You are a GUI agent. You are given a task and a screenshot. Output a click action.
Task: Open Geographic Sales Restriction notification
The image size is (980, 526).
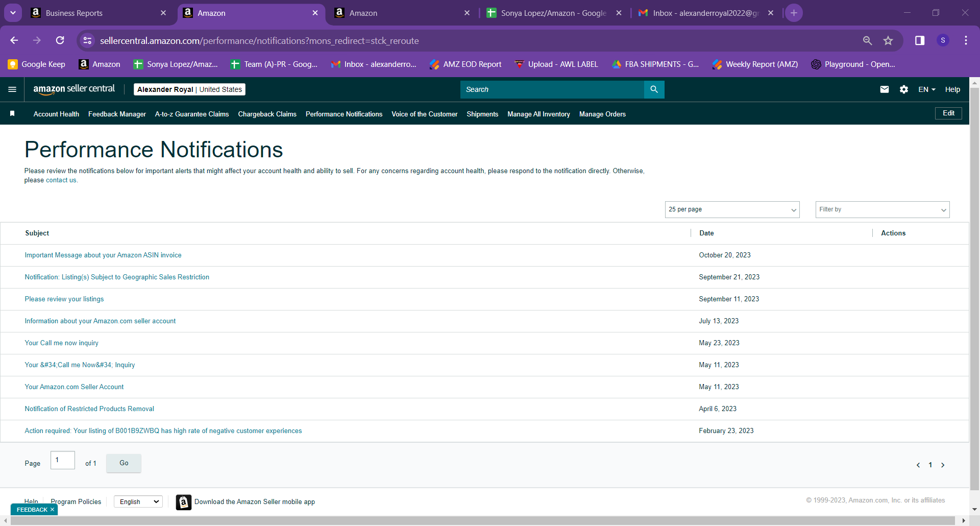(117, 277)
